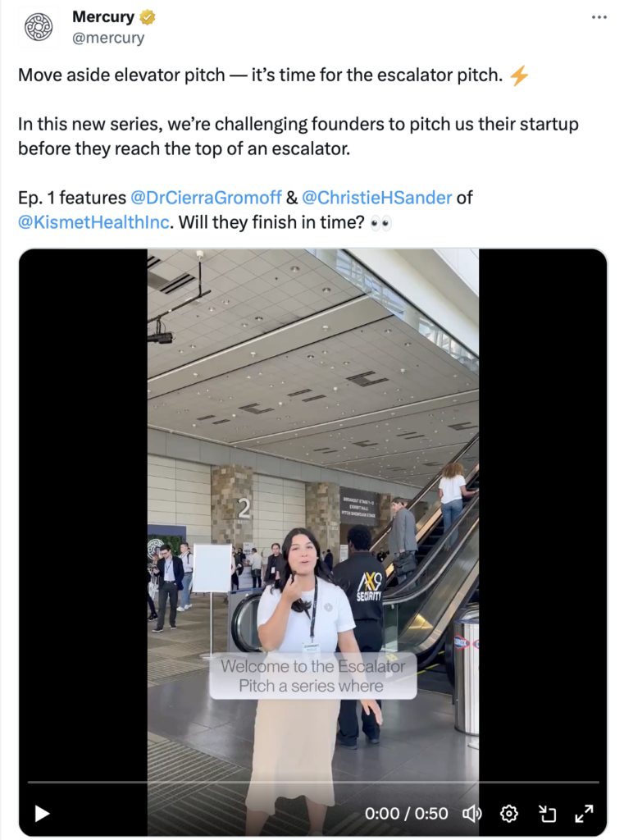This screenshot has width=624, height=840.
Task: Open the tweet's more options menu
Action: (599, 17)
